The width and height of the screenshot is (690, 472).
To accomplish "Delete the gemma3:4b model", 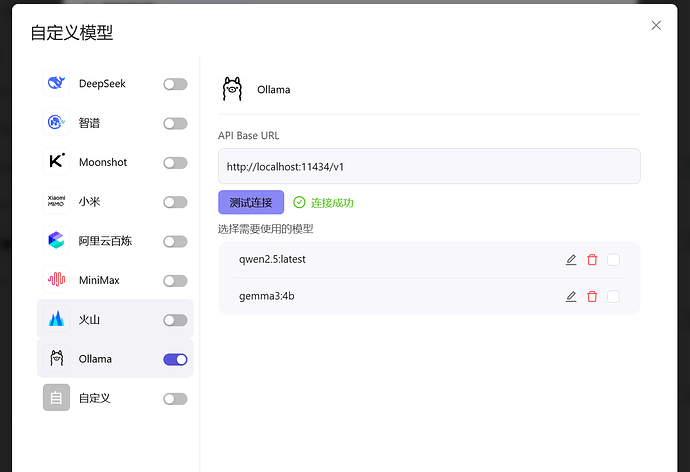I will pos(592,296).
